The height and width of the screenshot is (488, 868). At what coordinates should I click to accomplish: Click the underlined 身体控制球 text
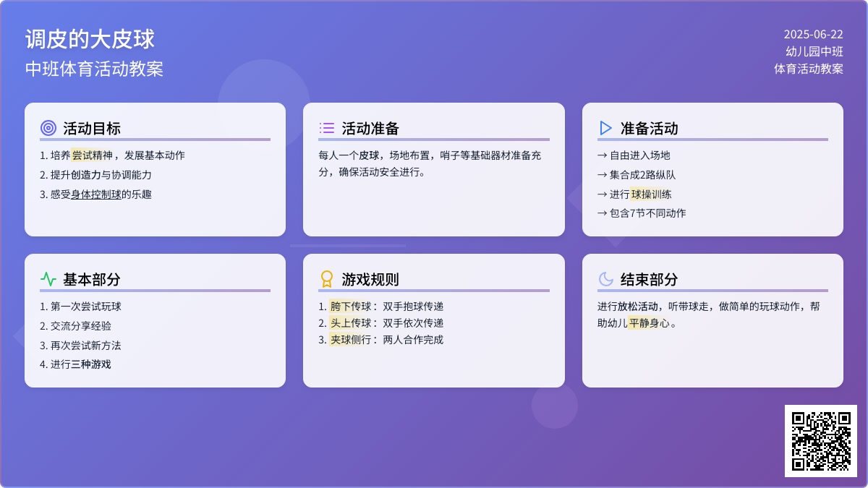coord(96,194)
